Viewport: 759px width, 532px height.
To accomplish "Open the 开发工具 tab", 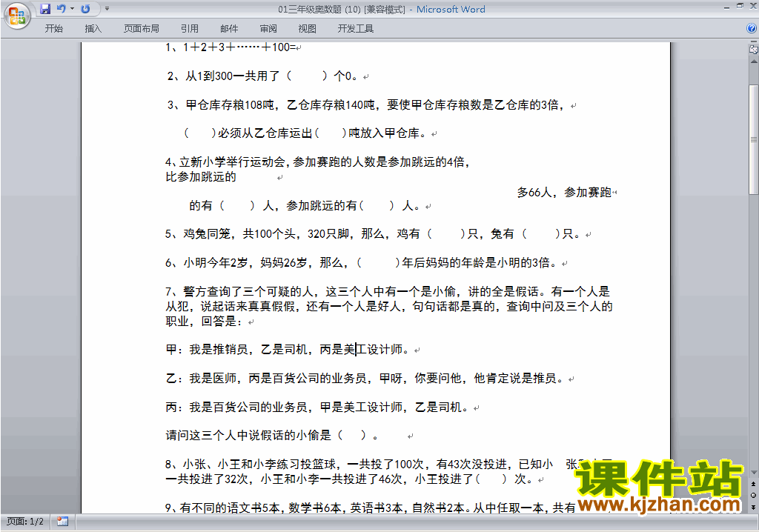I will [x=356, y=29].
